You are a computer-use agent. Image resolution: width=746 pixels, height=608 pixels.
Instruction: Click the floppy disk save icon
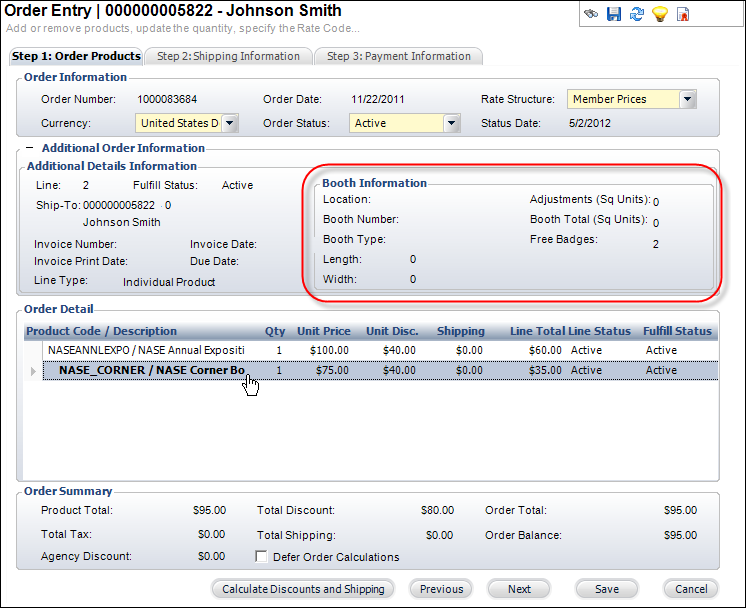(x=614, y=14)
